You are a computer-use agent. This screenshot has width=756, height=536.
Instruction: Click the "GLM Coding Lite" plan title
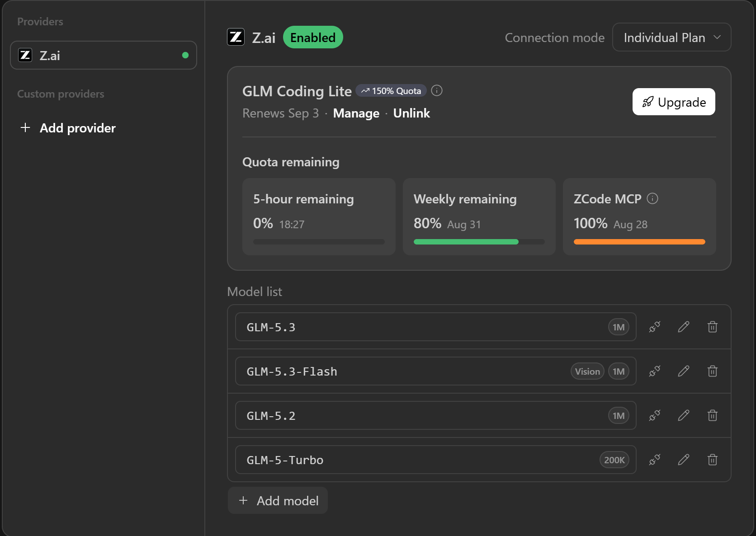pyautogui.click(x=297, y=91)
